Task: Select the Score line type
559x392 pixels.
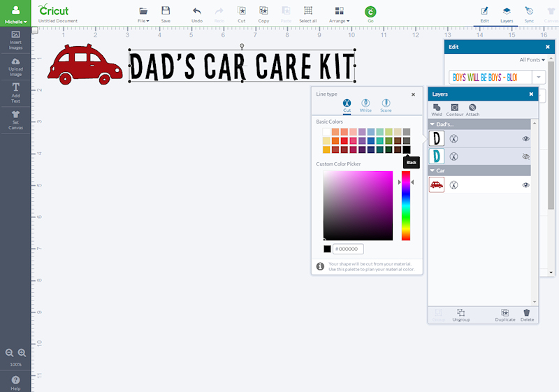Action: tap(386, 106)
